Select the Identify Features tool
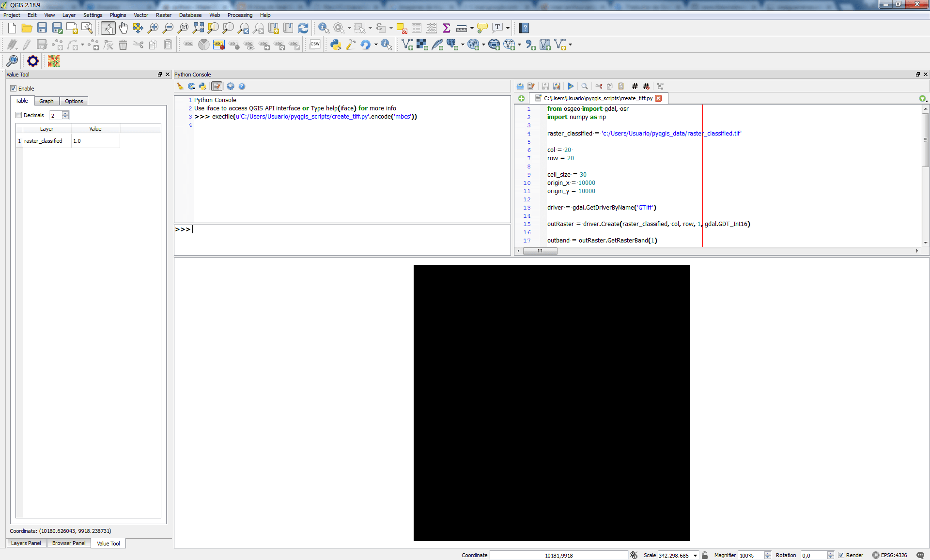Viewport: 930px width, 560px height. pyautogui.click(x=324, y=28)
